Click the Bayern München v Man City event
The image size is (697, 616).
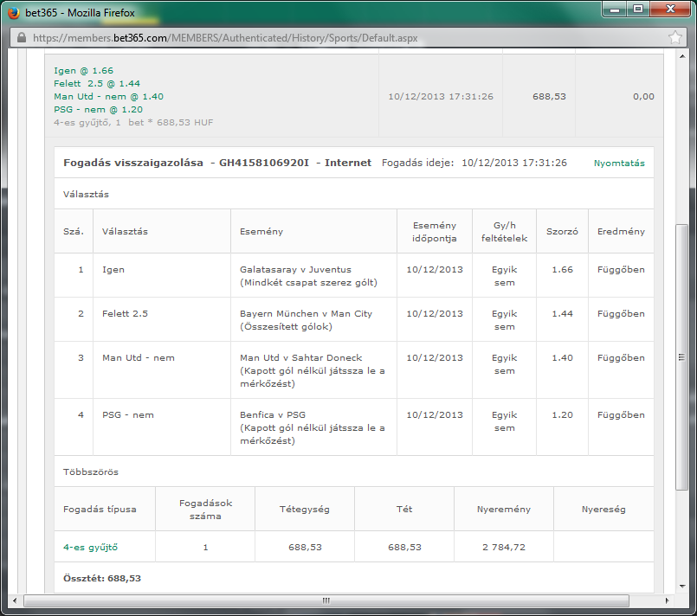pyautogui.click(x=306, y=313)
